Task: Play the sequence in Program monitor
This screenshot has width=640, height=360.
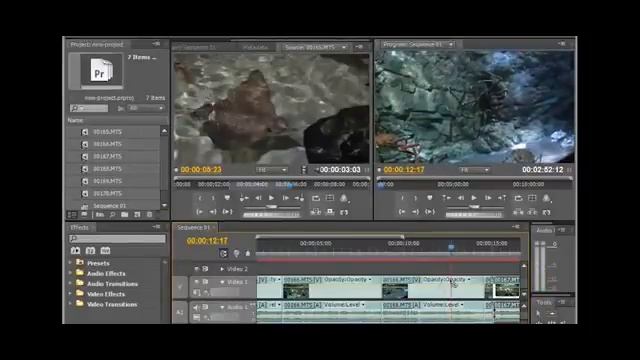Action: pyautogui.click(x=474, y=198)
